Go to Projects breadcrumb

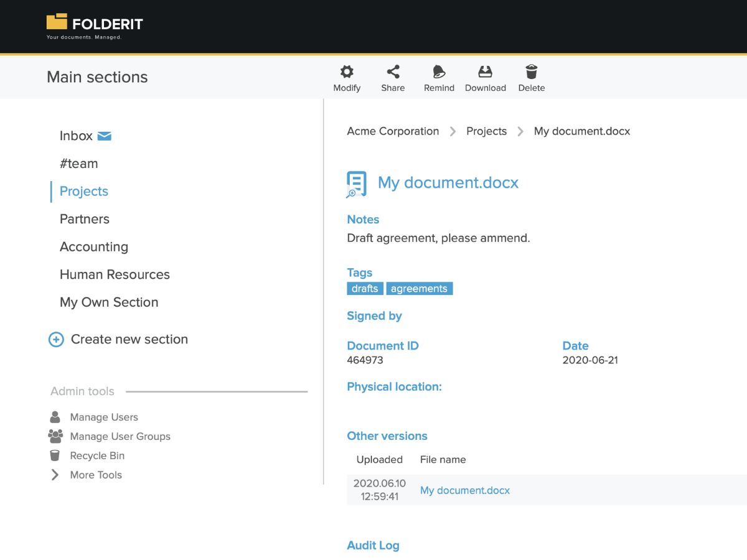pos(486,131)
